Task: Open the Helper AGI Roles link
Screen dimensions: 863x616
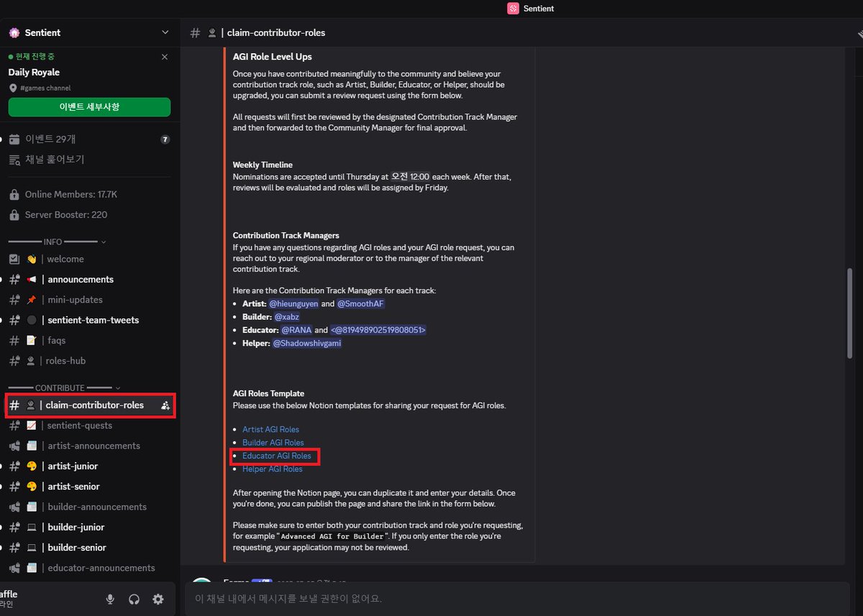Action: click(x=273, y=469)
